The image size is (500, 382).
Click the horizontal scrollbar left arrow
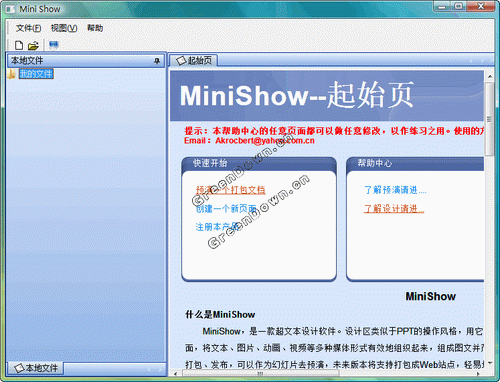pyautogui.click(x=176, y=374)
